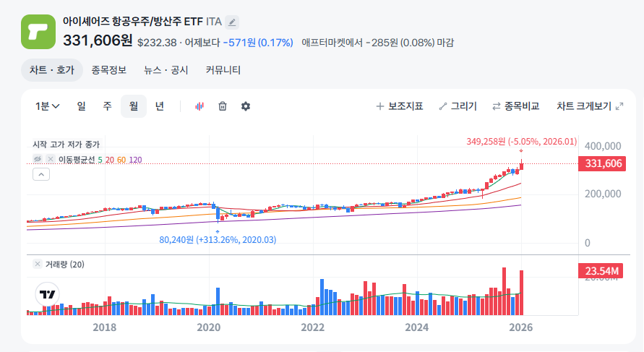644x352 pixels.
Task: Click the 2026 label on time axis
Action: point(521,327)
